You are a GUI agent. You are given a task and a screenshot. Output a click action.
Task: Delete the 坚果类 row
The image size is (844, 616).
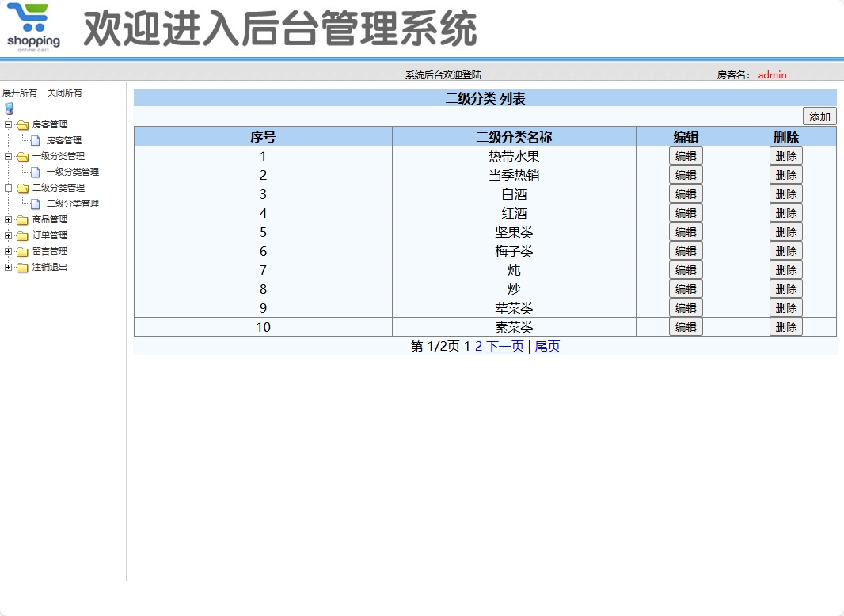point(786,232)
